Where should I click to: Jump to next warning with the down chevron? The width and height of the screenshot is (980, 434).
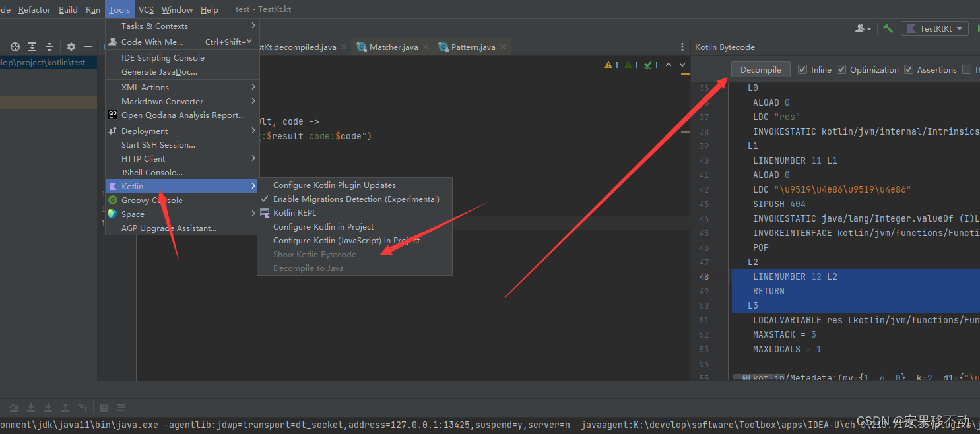[x=684, y=65]
